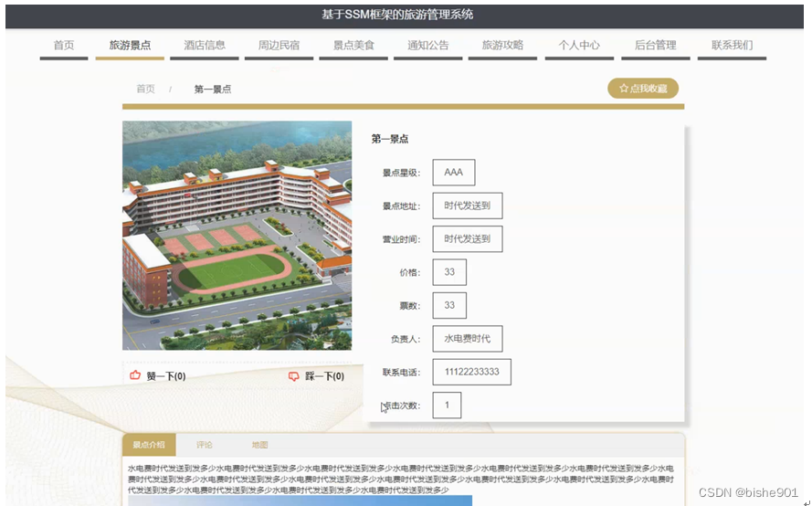Open 个人中心 navigation item
The image size is (812, 506).
pos(579,45)
